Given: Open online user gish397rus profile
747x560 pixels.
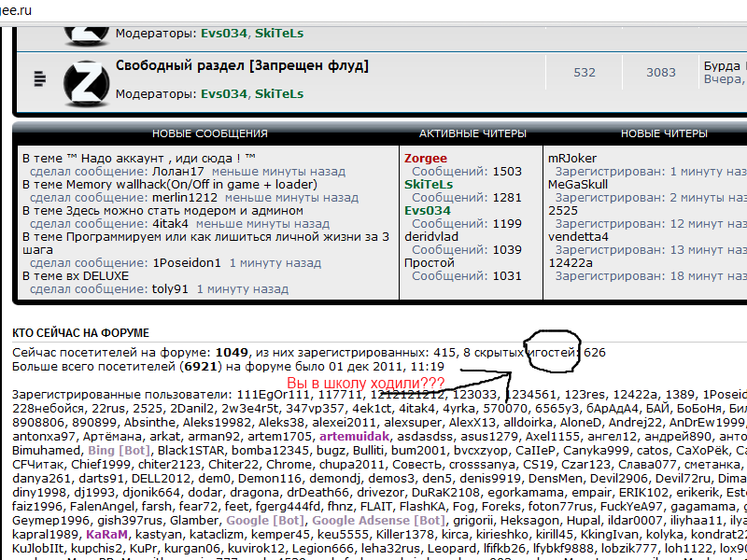Looking at the screenshot, I should [x=130, y=521].
